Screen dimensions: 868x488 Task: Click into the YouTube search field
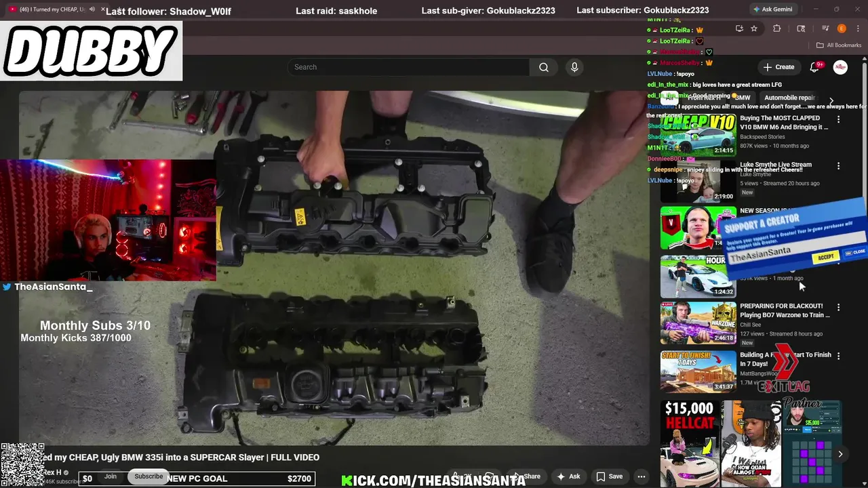coord(408,67)
